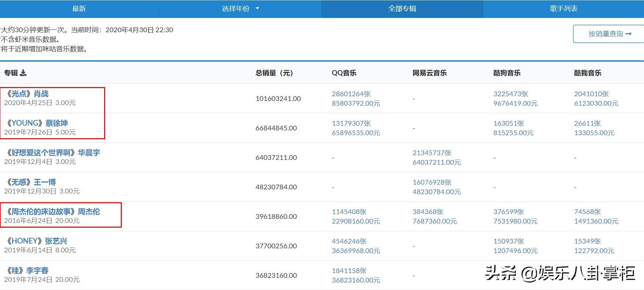Click 酷我 sales 2041010张 for 光点

[591, 94]
